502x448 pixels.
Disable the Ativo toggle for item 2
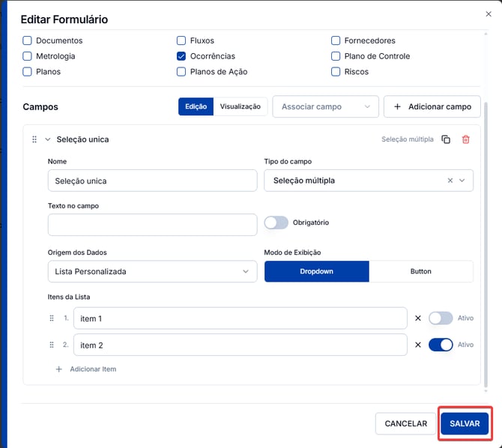(x=441, y=345)
